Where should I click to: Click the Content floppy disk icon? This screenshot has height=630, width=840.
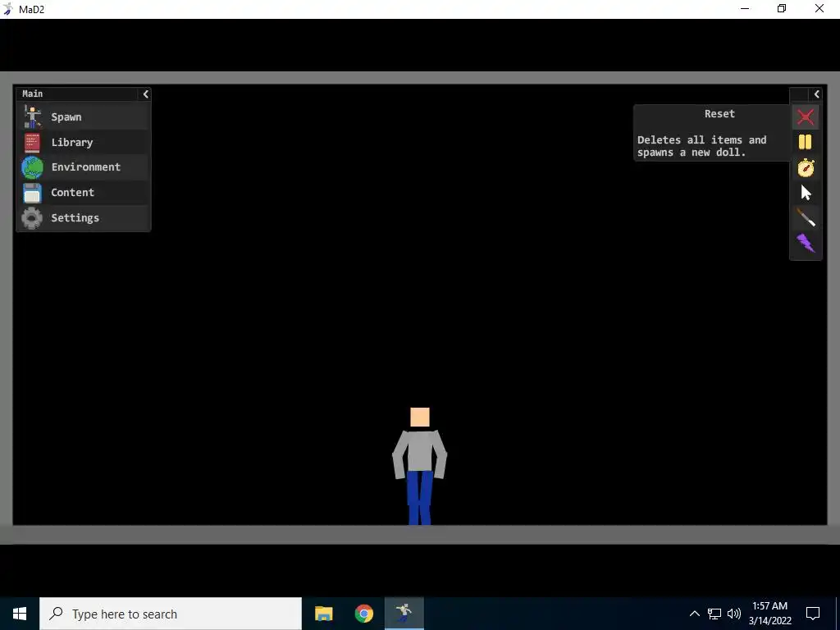[x=32, y=193]
